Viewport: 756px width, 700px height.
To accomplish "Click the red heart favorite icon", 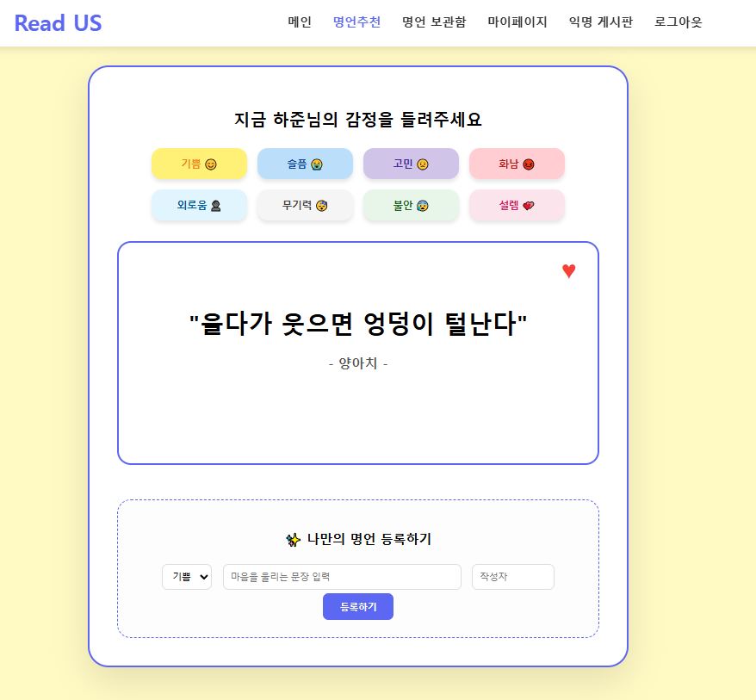I will click(568, 271).
